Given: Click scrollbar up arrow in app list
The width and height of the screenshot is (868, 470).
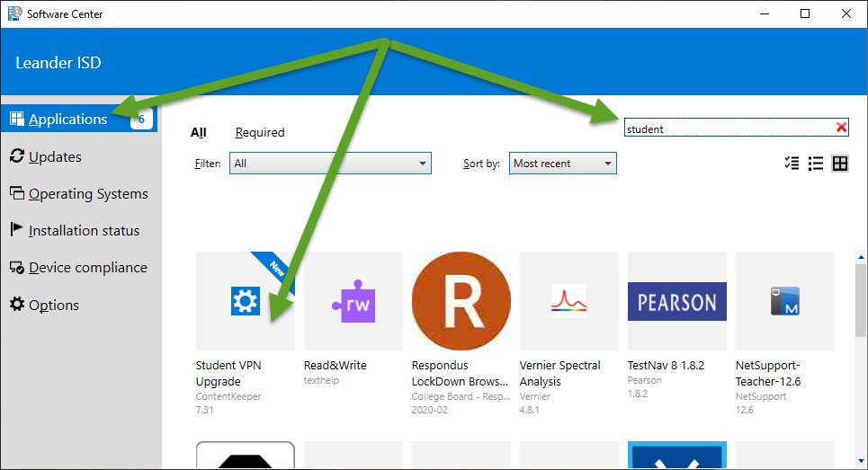Looking at the screenshot, I should coord(861,257).
